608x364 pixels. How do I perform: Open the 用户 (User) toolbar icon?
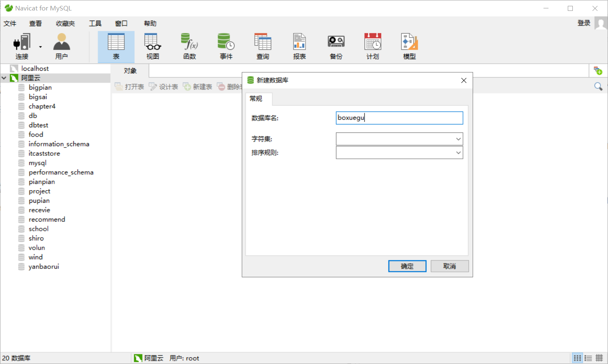coord(61,46)
